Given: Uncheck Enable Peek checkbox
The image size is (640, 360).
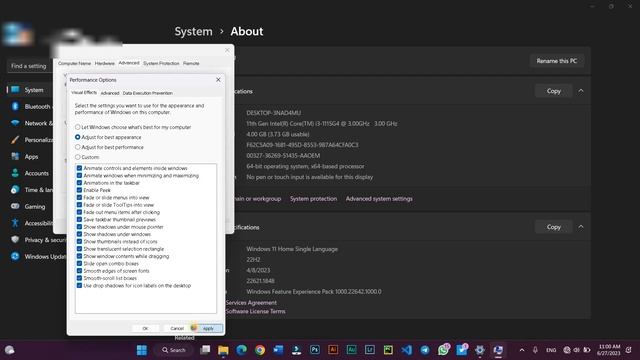Looking at the screenshot, I should click(79, 190).
